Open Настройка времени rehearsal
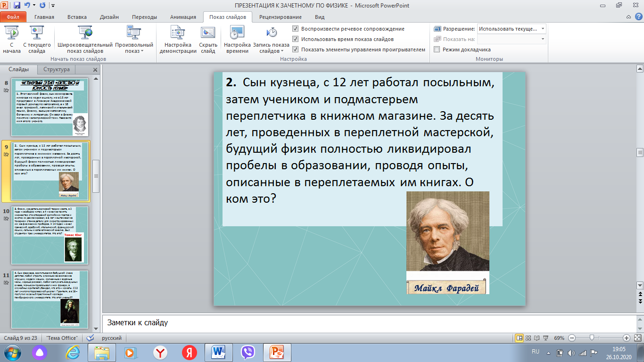This screenshot has height=362, width=644. 237,40
